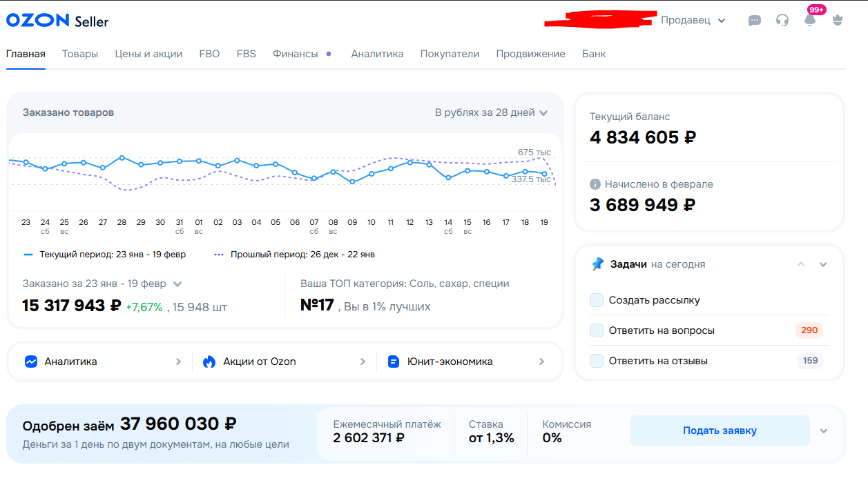Click the Ответить на вопросы task label
868x485 pixels.
pos(662,330)
